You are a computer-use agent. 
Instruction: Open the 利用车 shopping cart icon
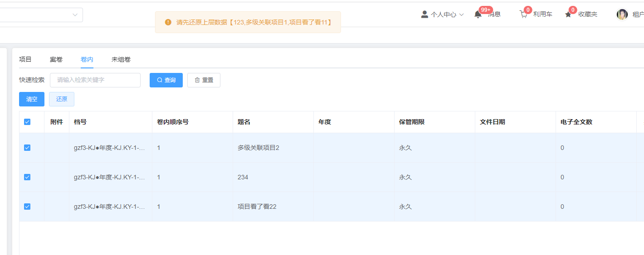(x=523, y=14)
